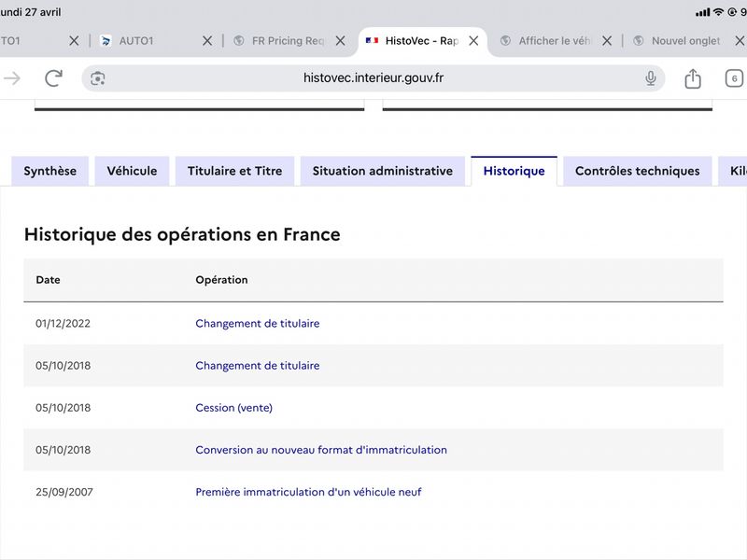Tap the forward navigation arrow

(x=12, y=78)
